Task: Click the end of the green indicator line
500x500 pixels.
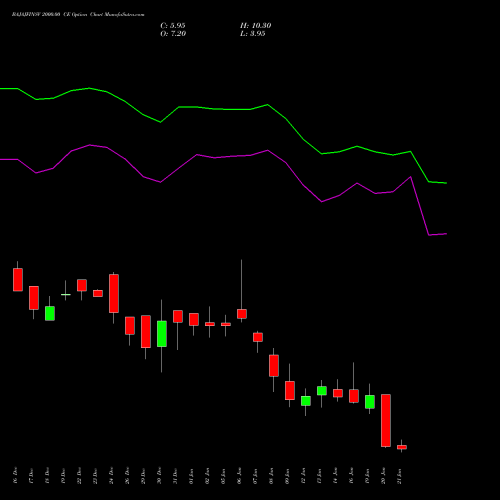Action: click(x=446, y=183)
